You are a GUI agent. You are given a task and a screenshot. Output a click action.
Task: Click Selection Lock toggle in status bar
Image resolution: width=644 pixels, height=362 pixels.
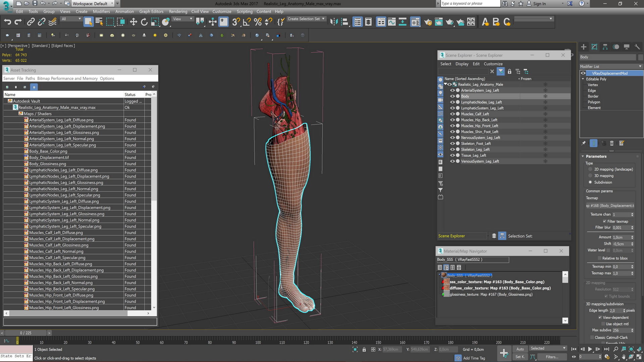[364, 350]
